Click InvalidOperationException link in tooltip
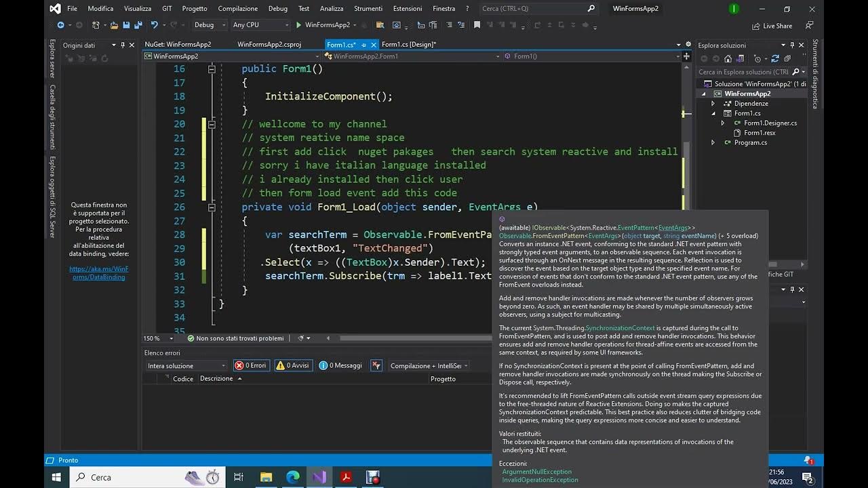This screenshot has width=868, height=488. tap(540, 480)
